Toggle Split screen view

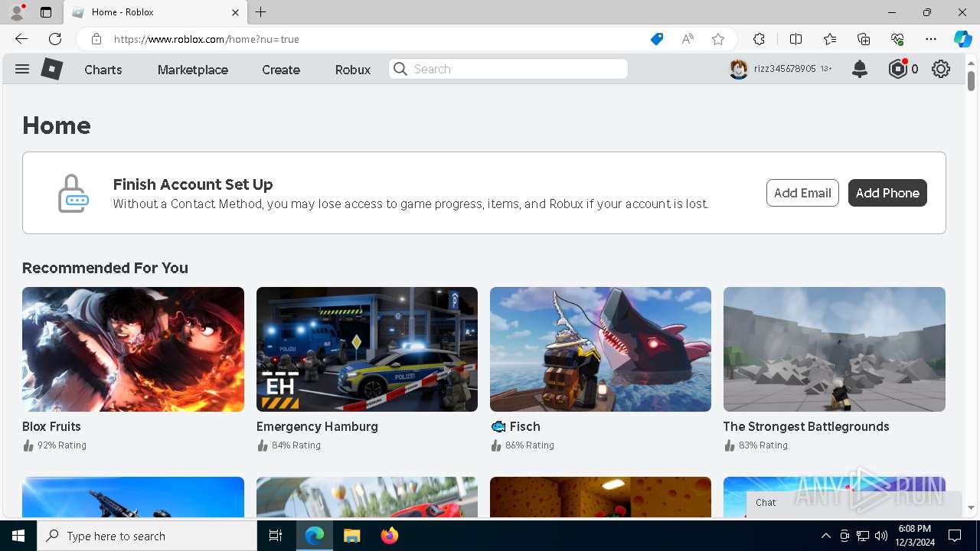[795, 39]
